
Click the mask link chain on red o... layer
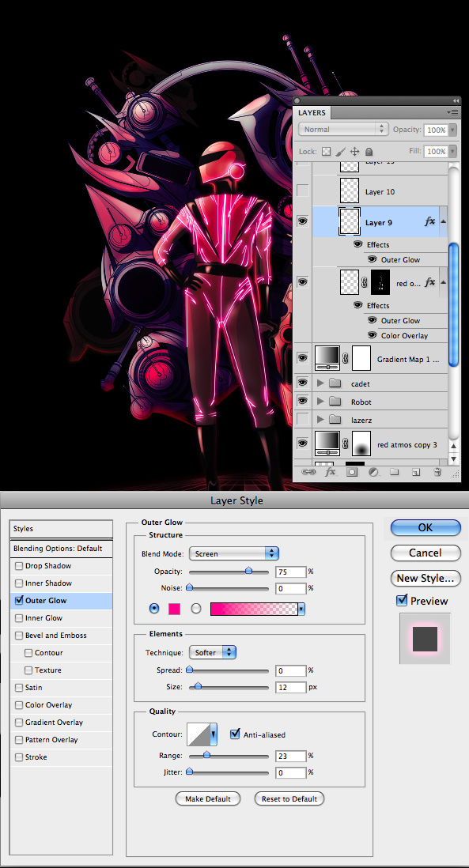click(365, 282)
